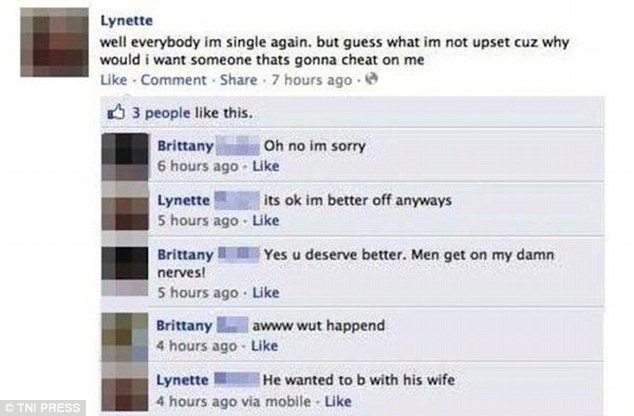Open Brittany's avatar on first comment
The height and width of the screenshot is (416, 634).
point(125,156)
